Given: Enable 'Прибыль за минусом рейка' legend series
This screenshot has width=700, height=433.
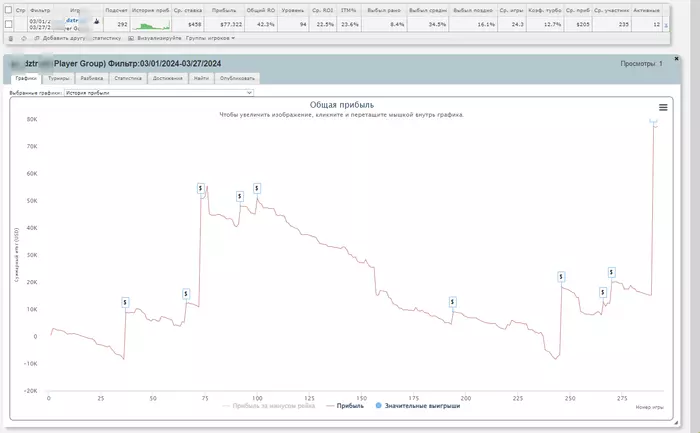Looking at the screenshot, I should click(x=269, y=406).
